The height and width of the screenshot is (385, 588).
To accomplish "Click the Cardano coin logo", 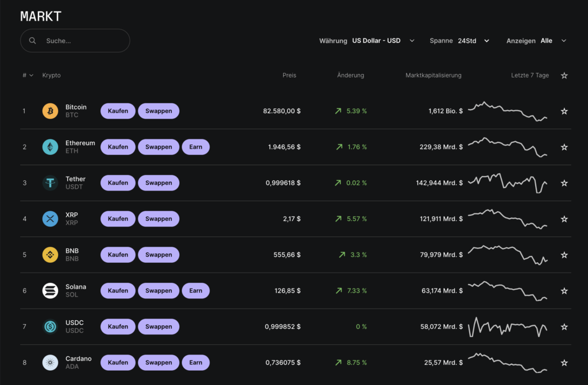I will click(51, 363).
